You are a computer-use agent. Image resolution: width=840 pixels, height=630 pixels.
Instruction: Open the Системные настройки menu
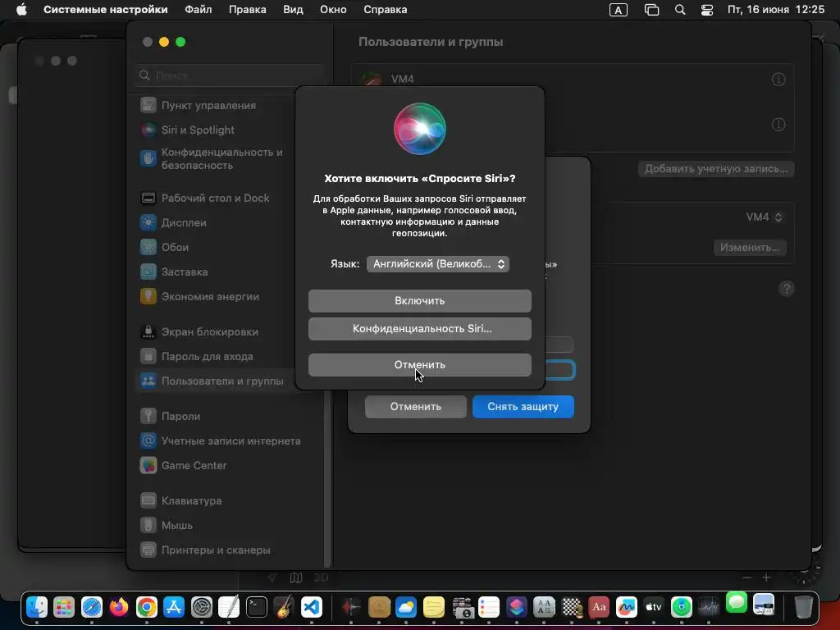pos(106,10)
